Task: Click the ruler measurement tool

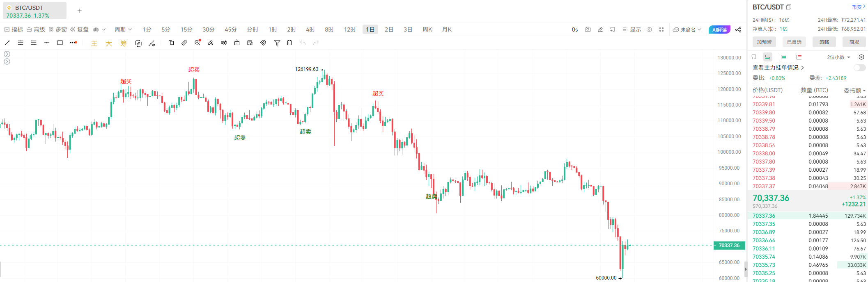Action: coord(184,43)
